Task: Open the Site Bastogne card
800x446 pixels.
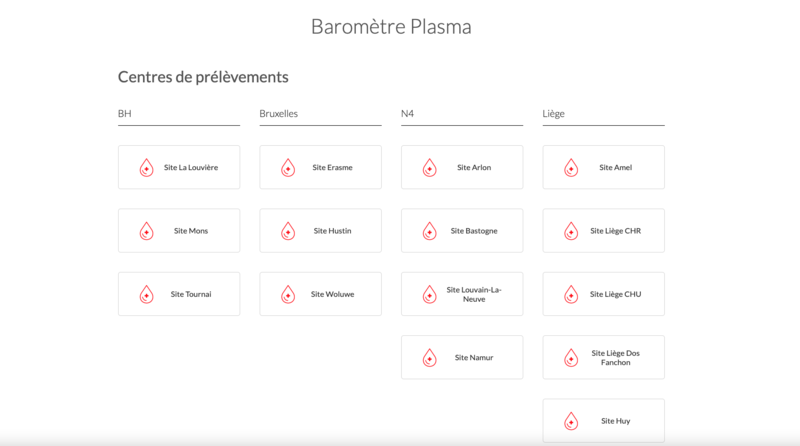Action: coord(462,231)
